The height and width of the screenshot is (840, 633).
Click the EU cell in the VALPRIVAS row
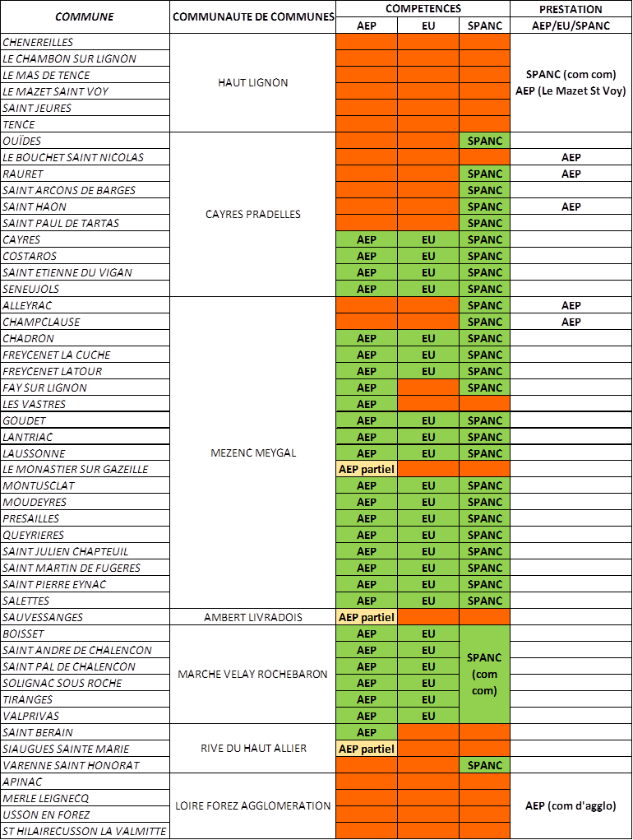point(428,716)
